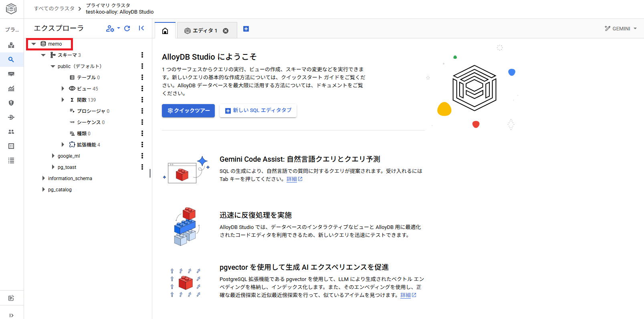Viewport: 644px width, 319px height.
Task: Add a new tab with the plus icon
Action: point(246,29)
